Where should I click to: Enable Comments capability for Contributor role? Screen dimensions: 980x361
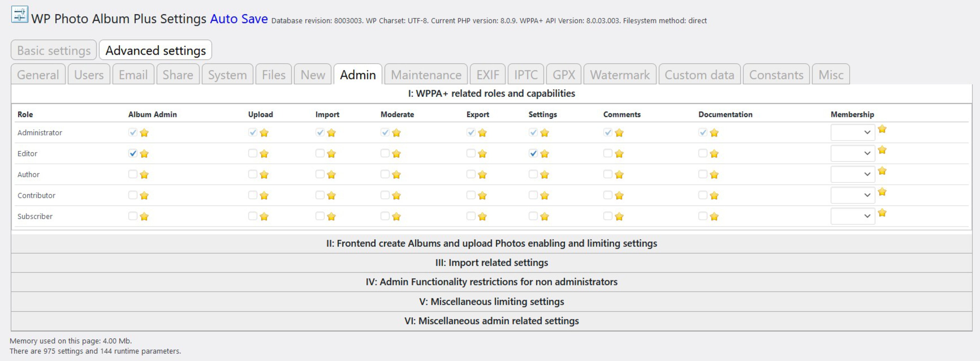coord(608,195)
